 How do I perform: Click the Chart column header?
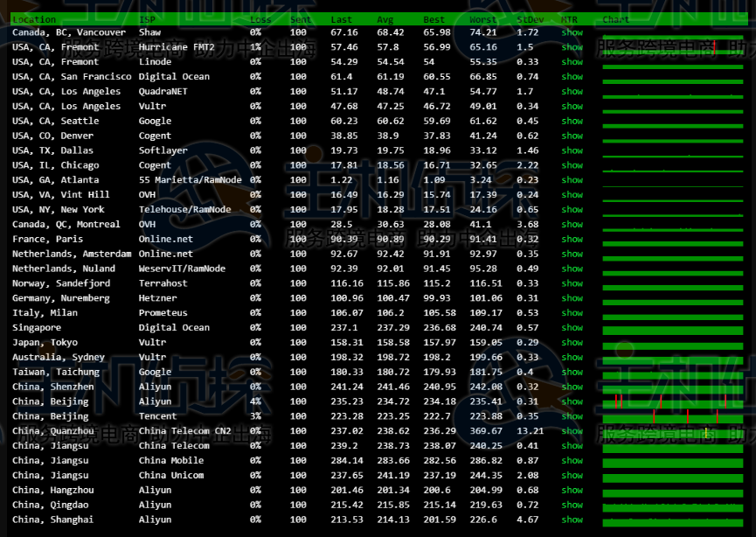point(615,19)
